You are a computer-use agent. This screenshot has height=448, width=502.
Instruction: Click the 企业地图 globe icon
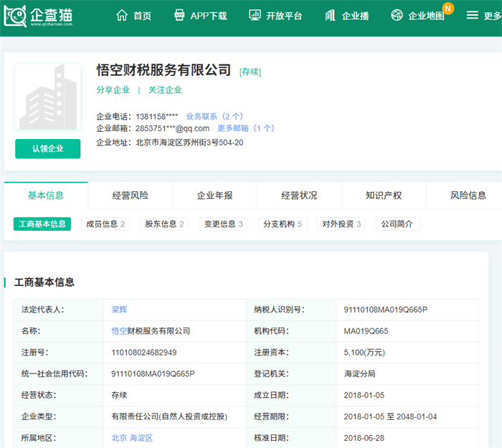[x=397, y=15]
